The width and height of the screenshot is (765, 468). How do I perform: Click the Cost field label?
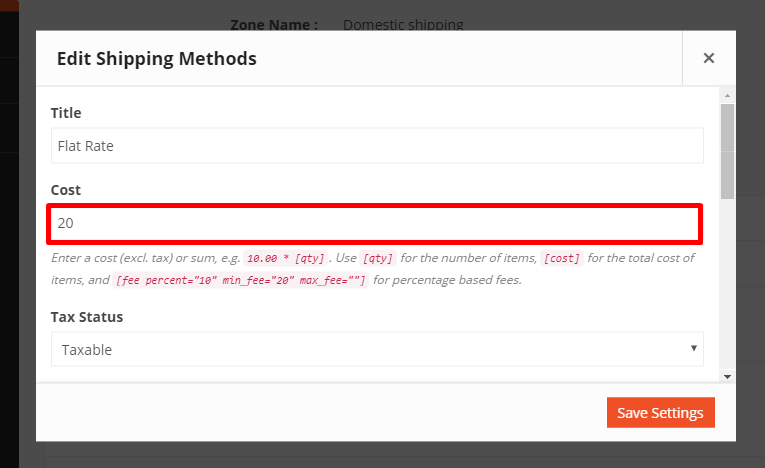pyautogui.click(x=66, y=190)
